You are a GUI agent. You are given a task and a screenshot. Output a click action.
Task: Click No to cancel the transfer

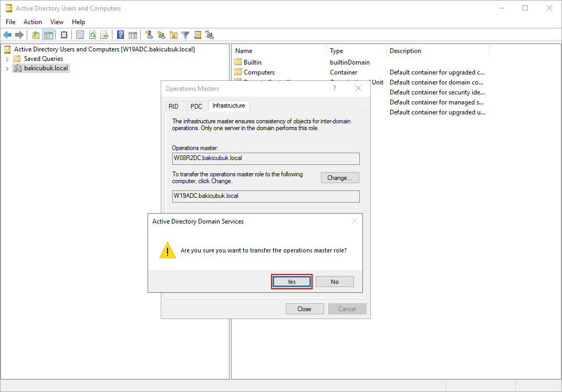[x=335, y=282]
